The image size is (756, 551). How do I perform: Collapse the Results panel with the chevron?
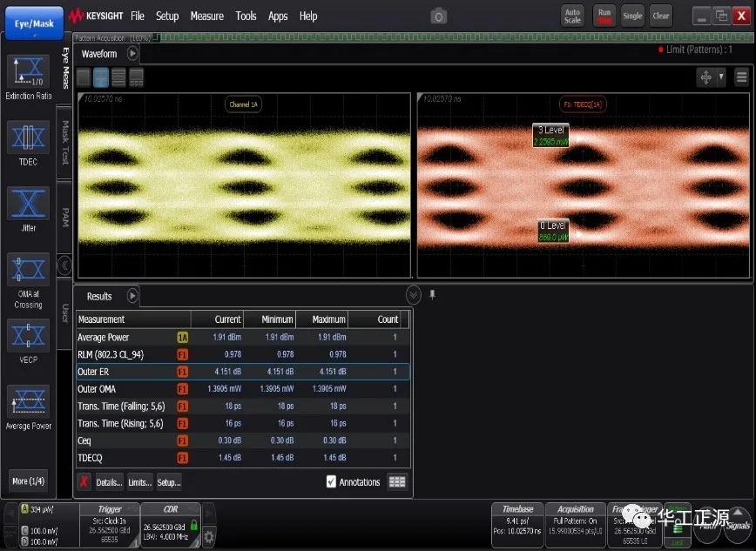click(414, 295)
